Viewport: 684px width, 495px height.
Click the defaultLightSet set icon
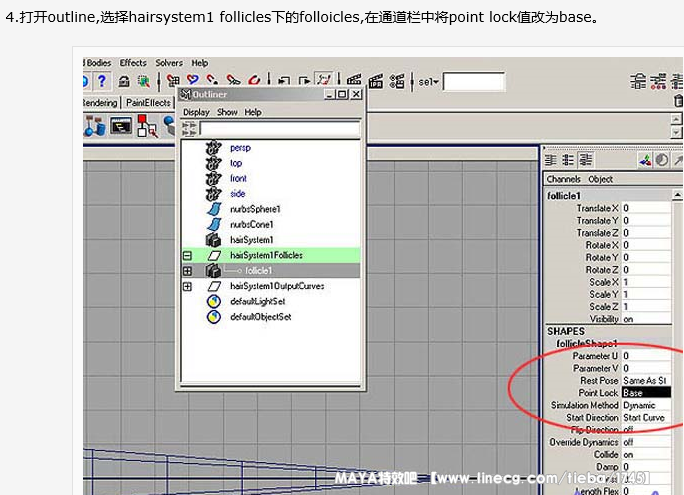213,301
